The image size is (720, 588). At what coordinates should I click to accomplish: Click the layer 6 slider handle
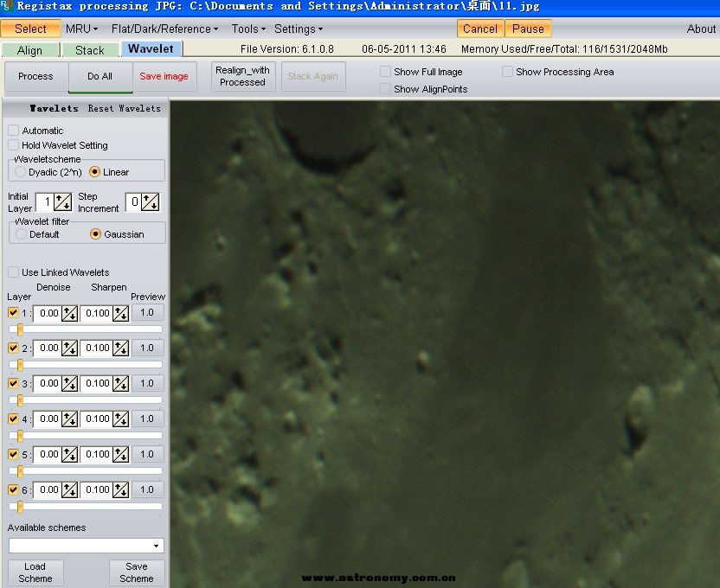coord(20,507)
